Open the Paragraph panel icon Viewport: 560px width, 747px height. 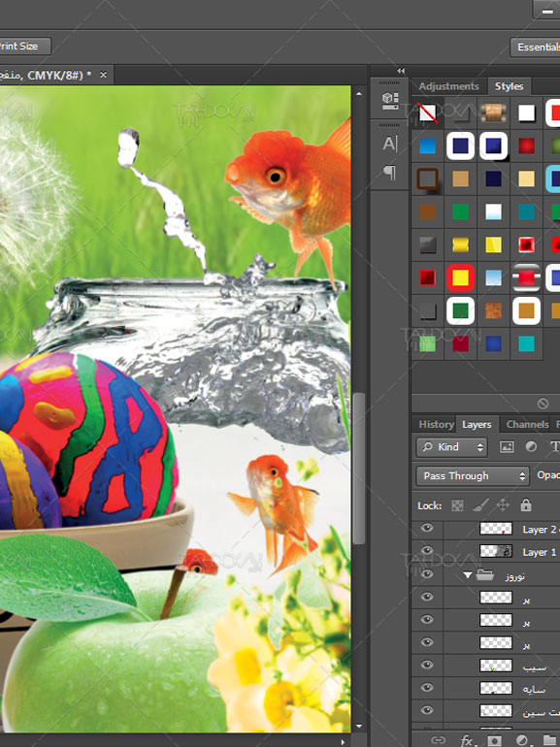[x=390, y=172]
